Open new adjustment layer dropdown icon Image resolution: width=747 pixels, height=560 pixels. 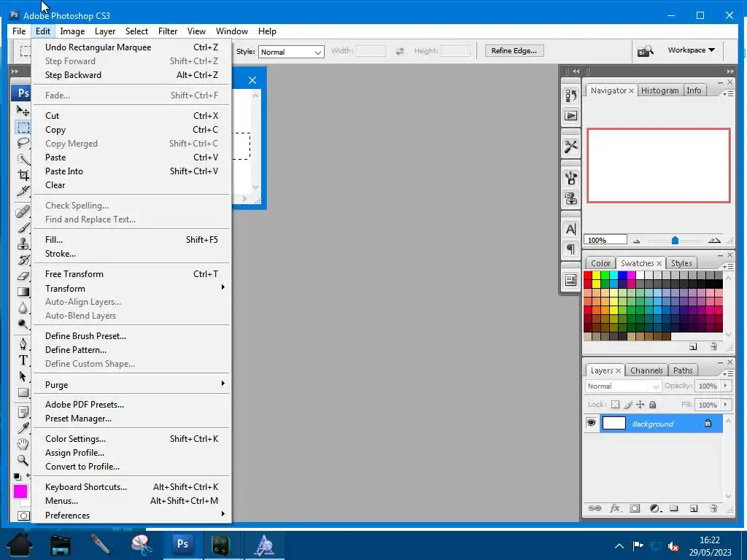click(655, 508)
